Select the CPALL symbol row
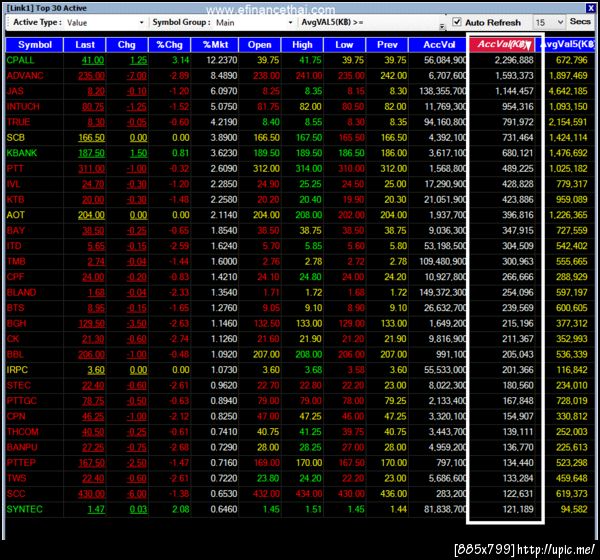Image resolution: width=600 pixels, height=560 pixels. (x=300, y=60)
